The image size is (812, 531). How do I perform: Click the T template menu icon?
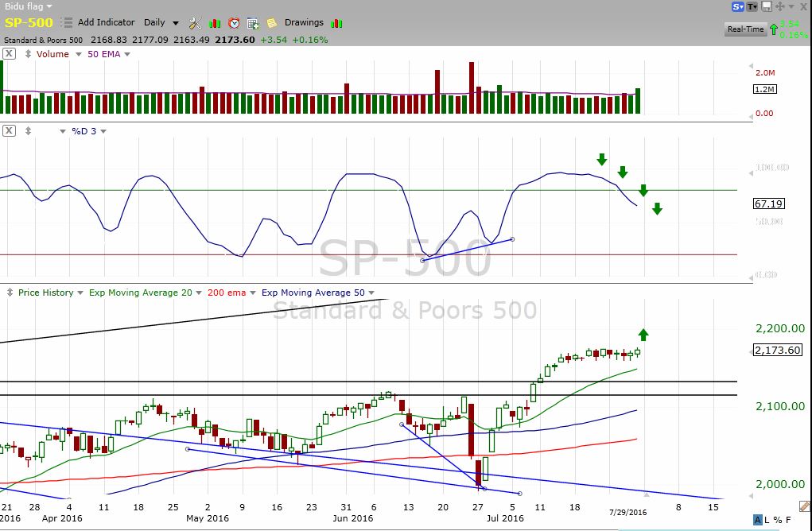pos(752,6)
